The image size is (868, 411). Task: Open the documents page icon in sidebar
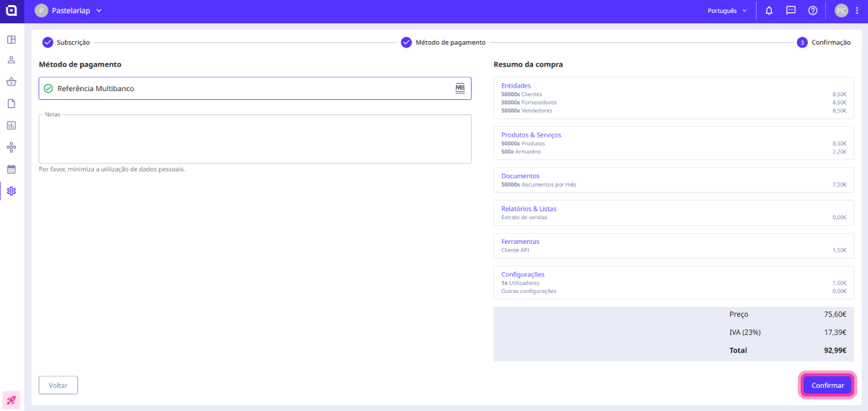click(x=12, y=103)
